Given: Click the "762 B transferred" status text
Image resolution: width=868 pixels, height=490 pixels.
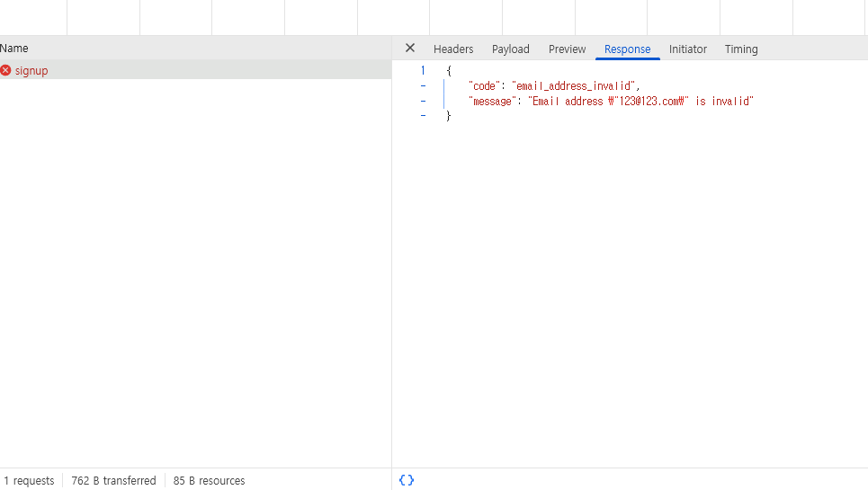Looking at the screenshot, I should [x=113, y=481].
